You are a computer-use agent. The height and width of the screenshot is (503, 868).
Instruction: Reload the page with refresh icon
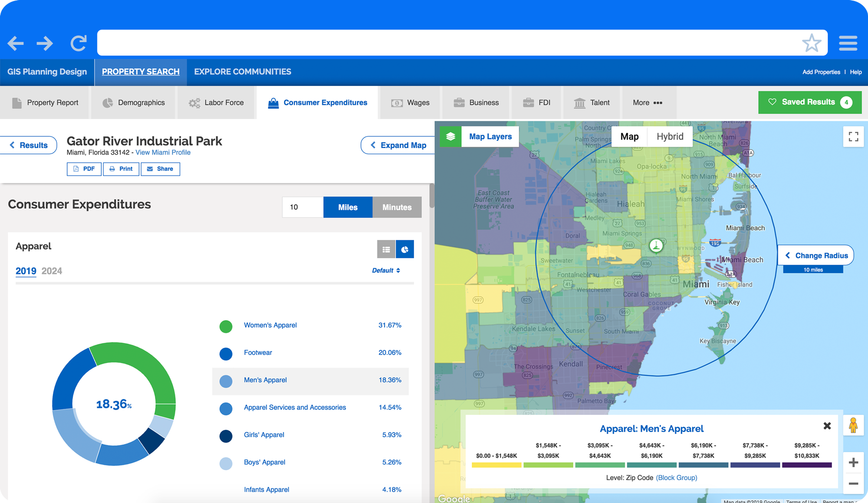[79, 43]
